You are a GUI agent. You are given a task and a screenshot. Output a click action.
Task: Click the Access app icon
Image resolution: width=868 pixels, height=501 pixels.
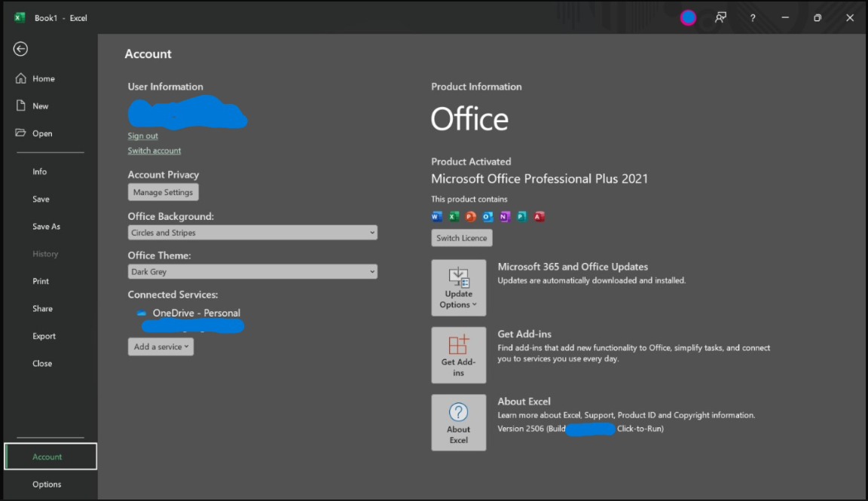pos(539,216)
